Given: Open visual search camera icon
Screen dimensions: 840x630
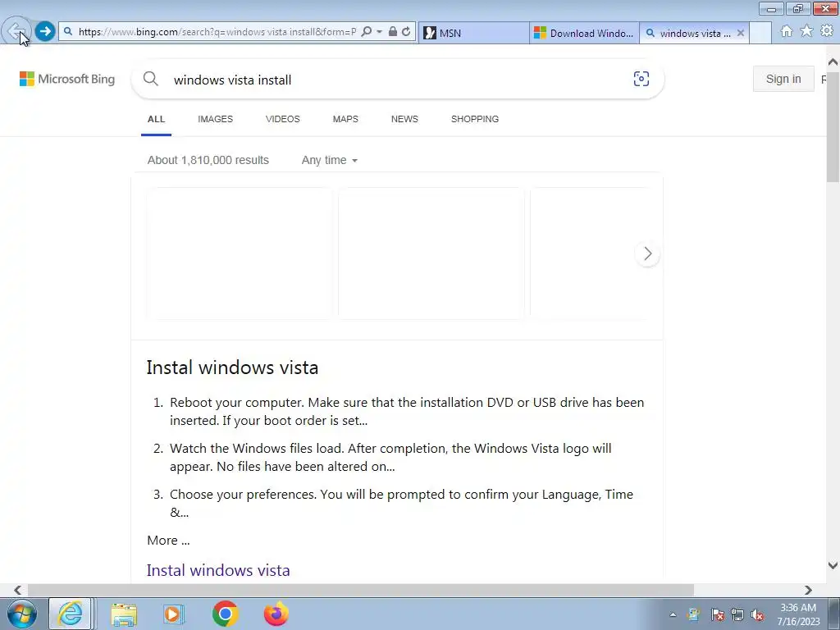Looking at the screenshot, I should (x=641, y=79).
